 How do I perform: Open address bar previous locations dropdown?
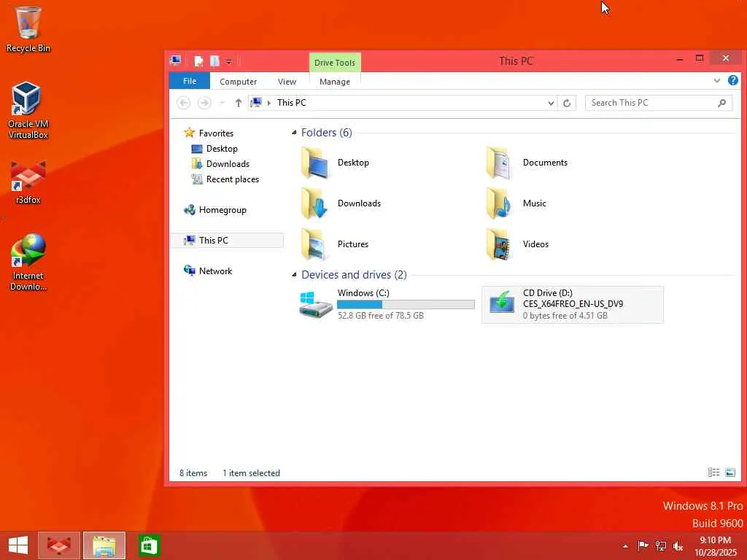[551, 103]
